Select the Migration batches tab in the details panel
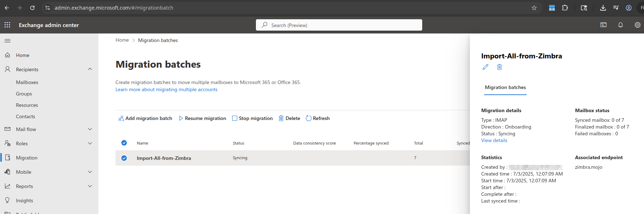The height and width of the screenshot is (214, 644). click(505, 88)
